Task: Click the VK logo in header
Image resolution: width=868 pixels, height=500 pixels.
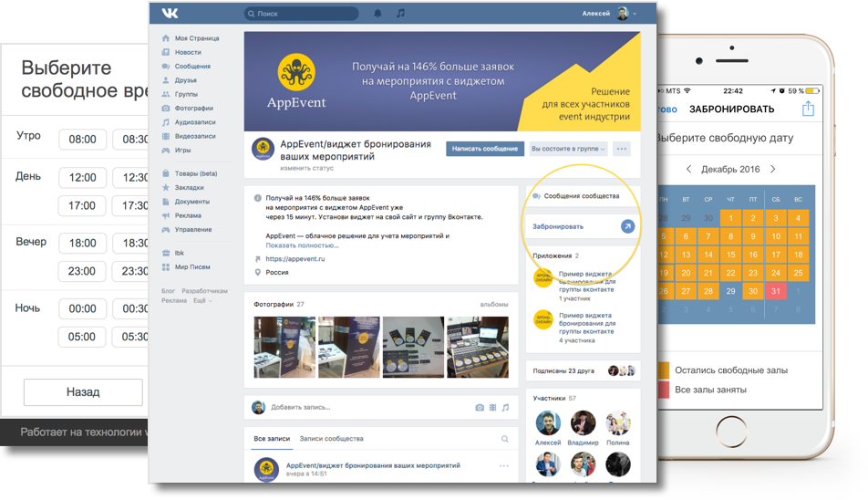Action: pos(170,13)
